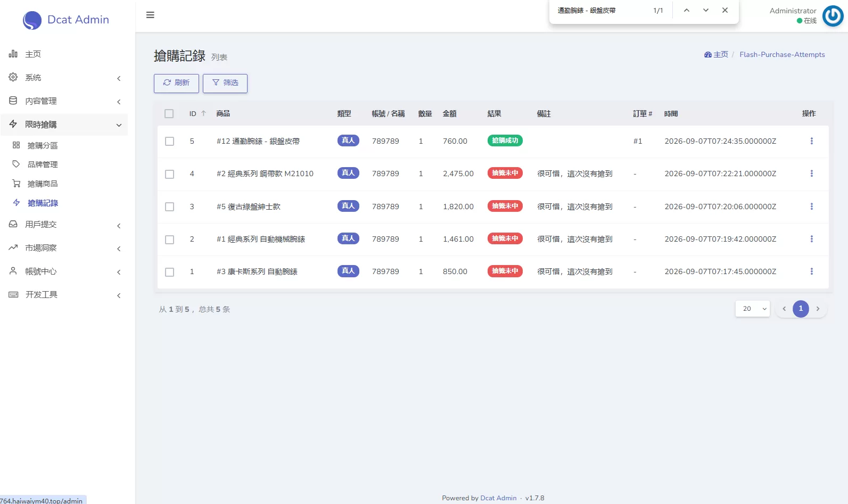Open row actions for record ID 4
Viewport: 848px width, 504px height.
pos(812,173)
